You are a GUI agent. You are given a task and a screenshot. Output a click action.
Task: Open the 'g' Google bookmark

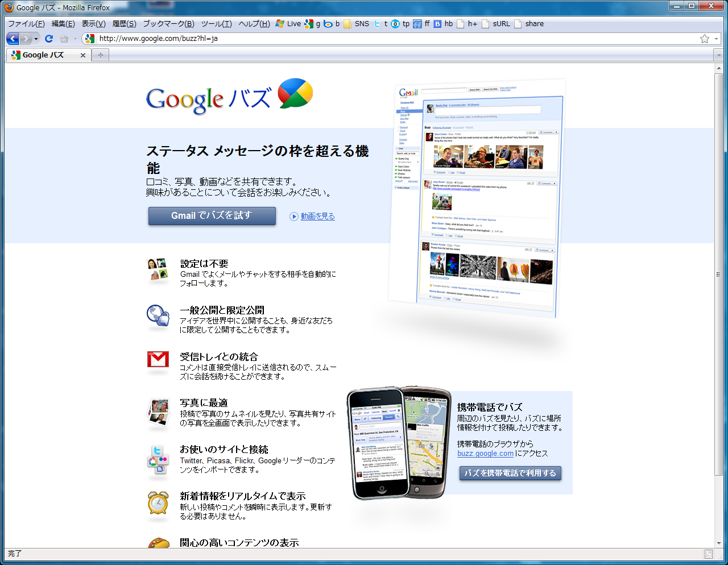312,24
